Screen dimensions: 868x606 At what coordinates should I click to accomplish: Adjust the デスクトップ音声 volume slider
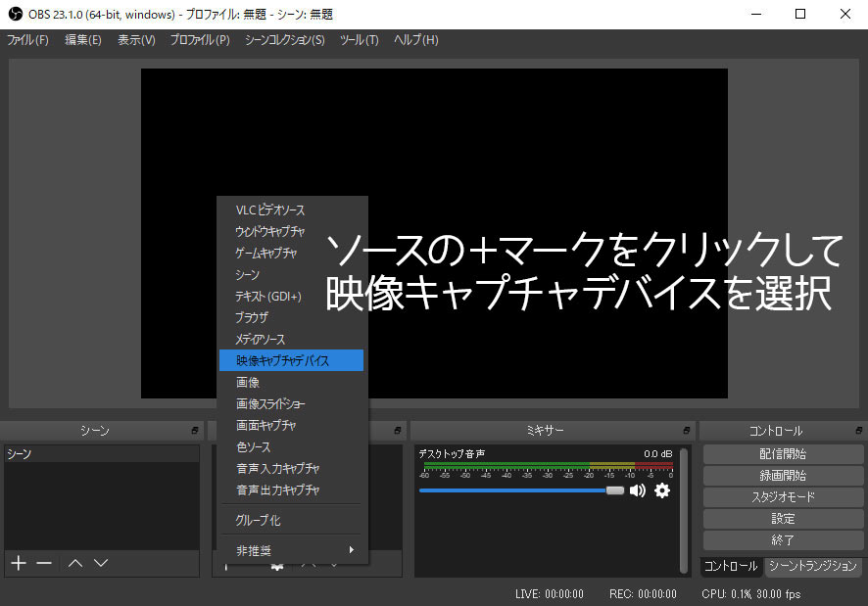pos(521,490)
